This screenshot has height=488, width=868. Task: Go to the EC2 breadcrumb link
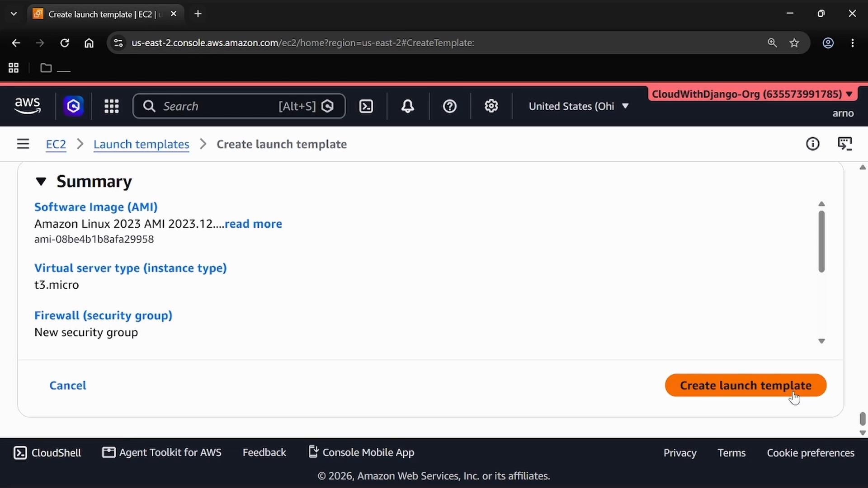pos(56,145)
